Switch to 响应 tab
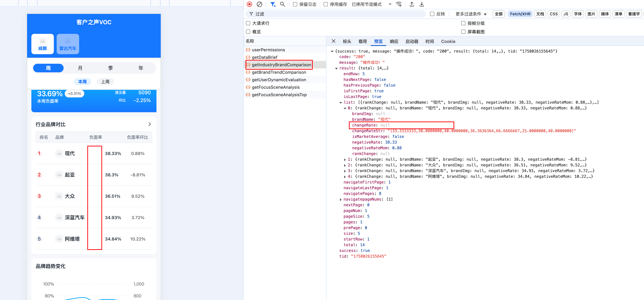The width and height of the screenshot is (644, 300). (x=394, y=42)
